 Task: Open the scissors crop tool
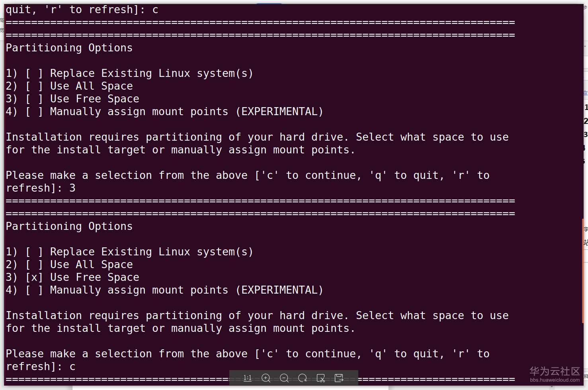pyautogui.click(x=320, y=378)
